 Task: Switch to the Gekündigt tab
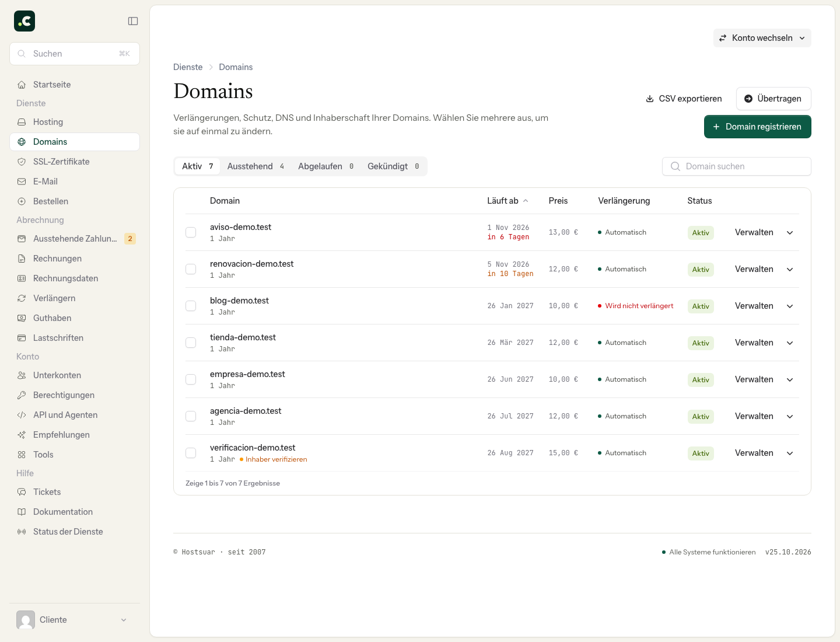pyautogui.click(x=393, y=166)
